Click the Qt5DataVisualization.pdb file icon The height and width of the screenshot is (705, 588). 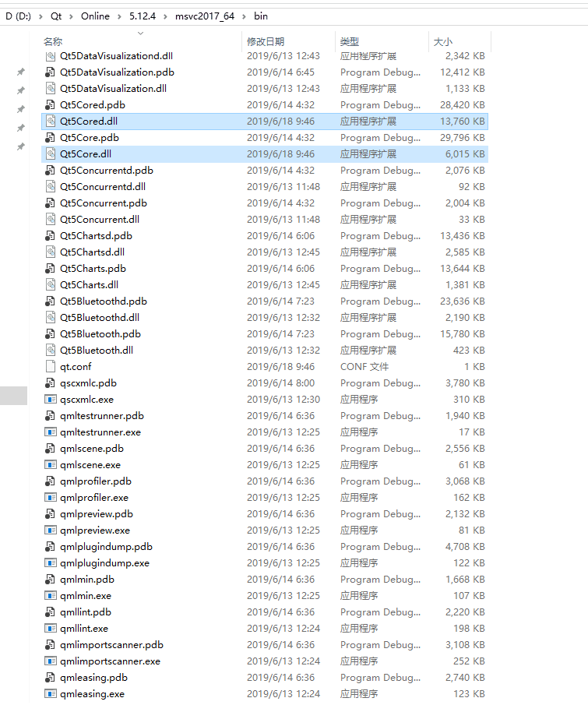click(51, 72)
